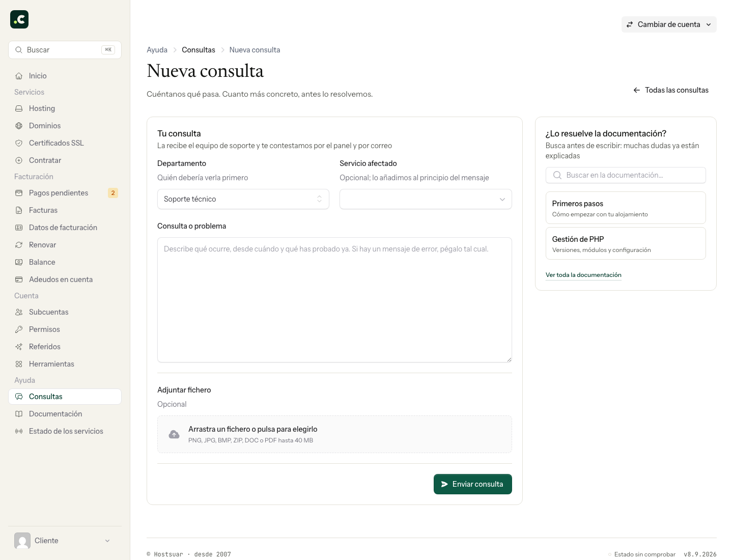Image resolution: width=733 pixels, height=560 pixels.
Task: Open the Pagos pendientes count badge
Action: (x=113, y=193)
